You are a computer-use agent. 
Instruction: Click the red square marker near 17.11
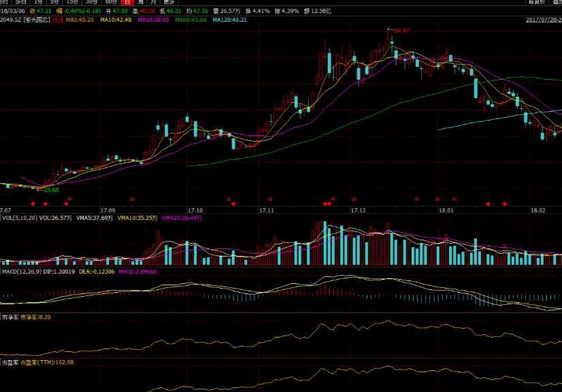(271, 199)
